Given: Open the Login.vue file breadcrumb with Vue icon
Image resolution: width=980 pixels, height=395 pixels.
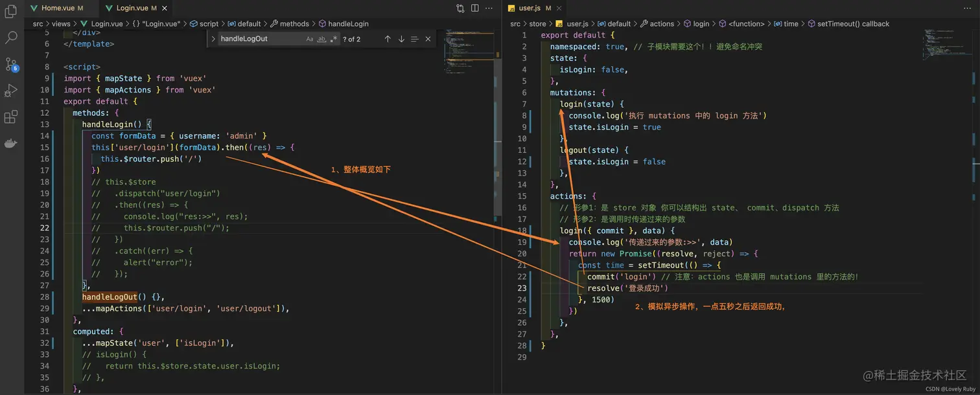Looking at the screenshot, I should [100, 24].
